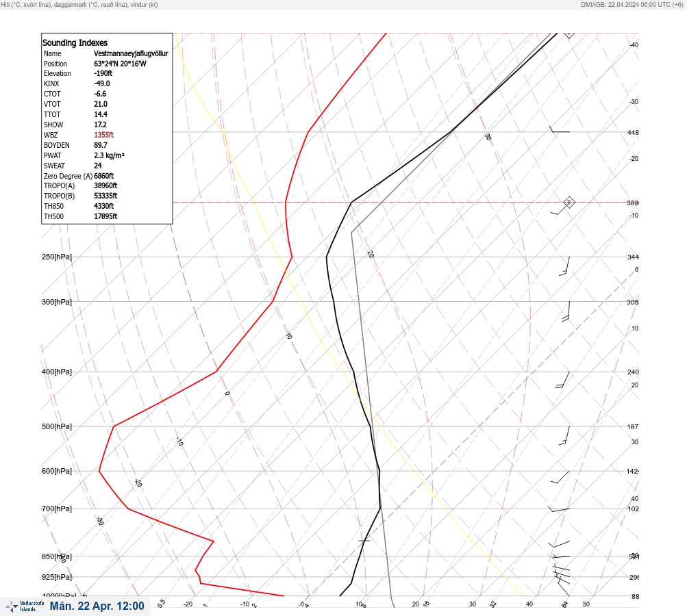
Task: Click the black temperature line at 500 hPa
Action: 371,426
